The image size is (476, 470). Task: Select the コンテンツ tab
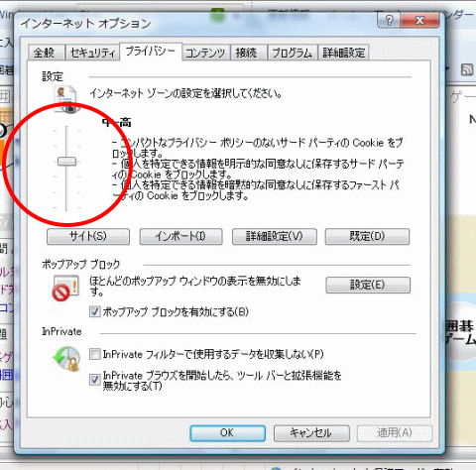[205, 53]
